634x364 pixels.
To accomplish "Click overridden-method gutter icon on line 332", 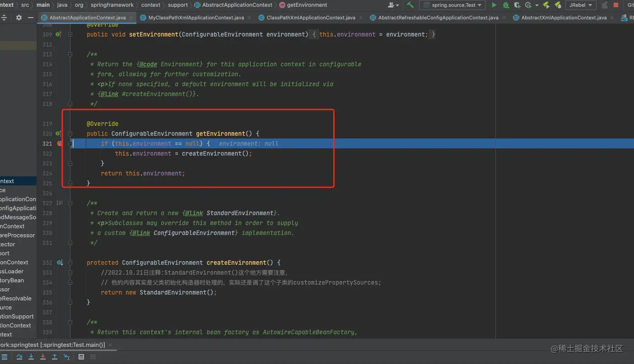I will coord(60,263).
